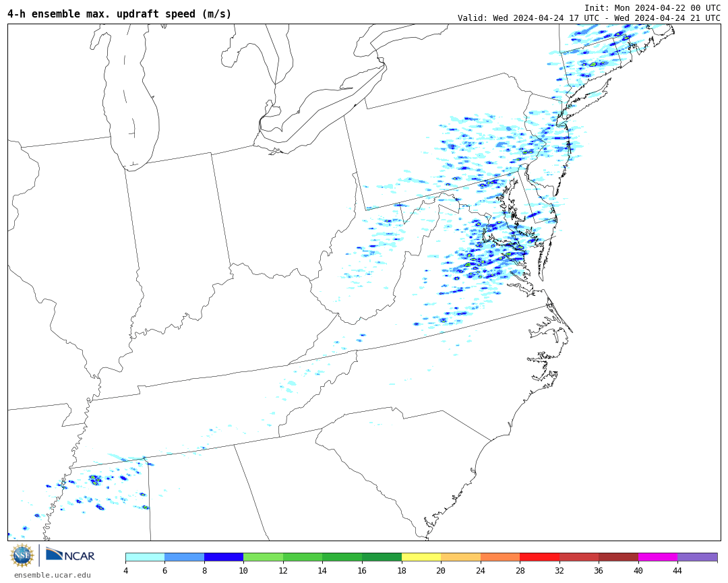Select the 4–6 m/s light cyan swatch
Screen dimensions: 728x583
tap(145, 557)
